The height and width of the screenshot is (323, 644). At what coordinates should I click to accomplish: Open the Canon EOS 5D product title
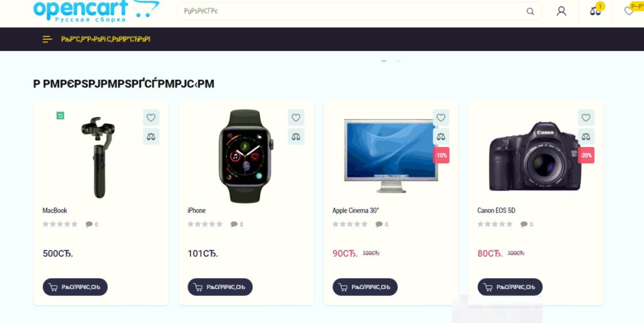(x=496, y=210)
